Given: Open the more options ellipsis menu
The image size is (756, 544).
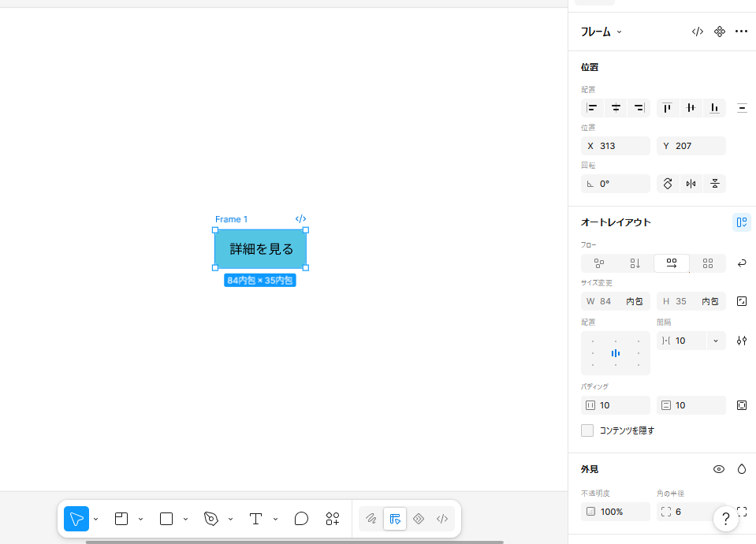Looking at the screenshot, I should pyautogui.click(x=741, y=32).
